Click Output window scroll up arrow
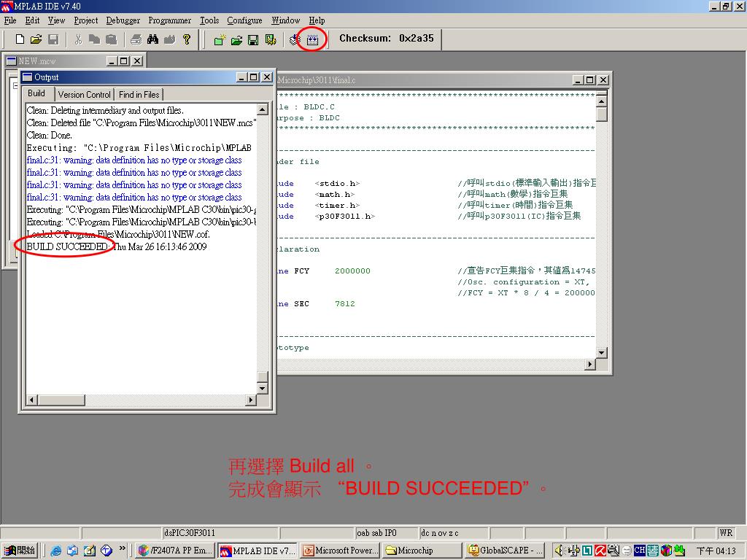This screenshot has height=560, width=747. pos(263,109)
